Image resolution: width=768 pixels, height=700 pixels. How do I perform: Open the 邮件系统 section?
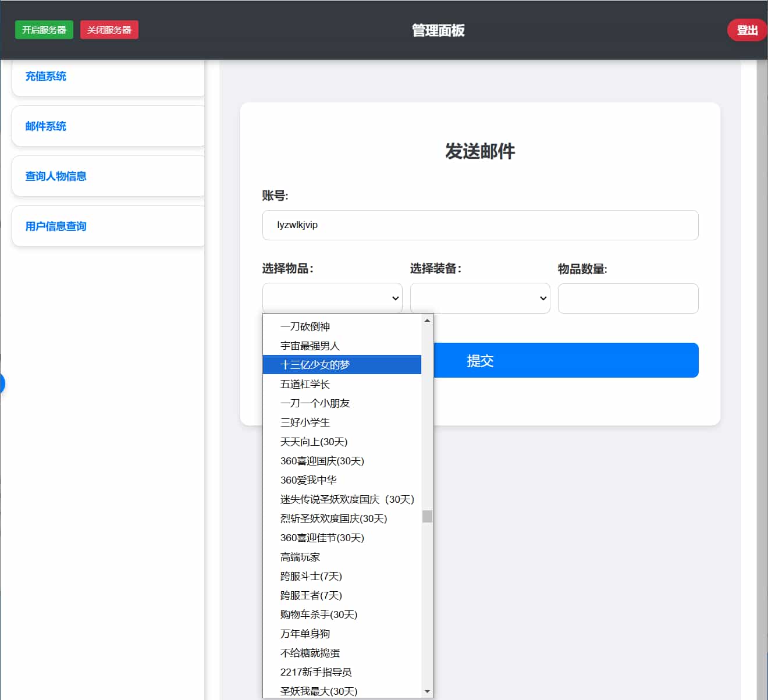coord(45,126)
